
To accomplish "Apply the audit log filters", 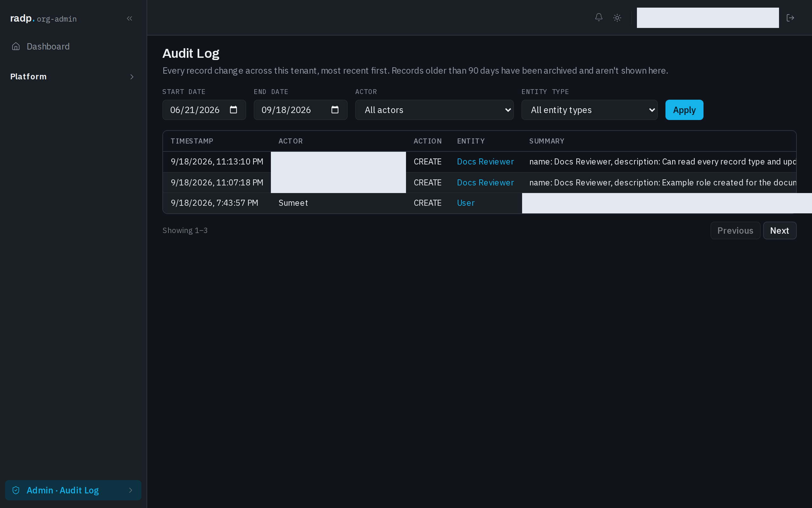I will 684,110.
